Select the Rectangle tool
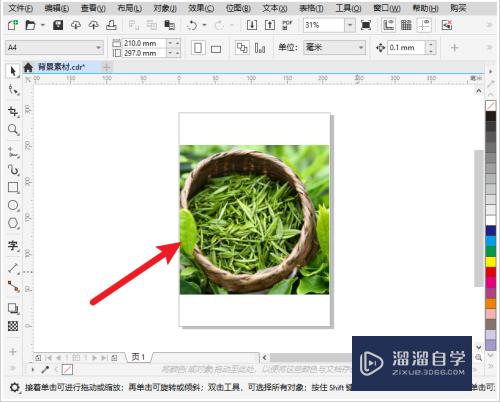500x402 pixels. pos(13,188)
